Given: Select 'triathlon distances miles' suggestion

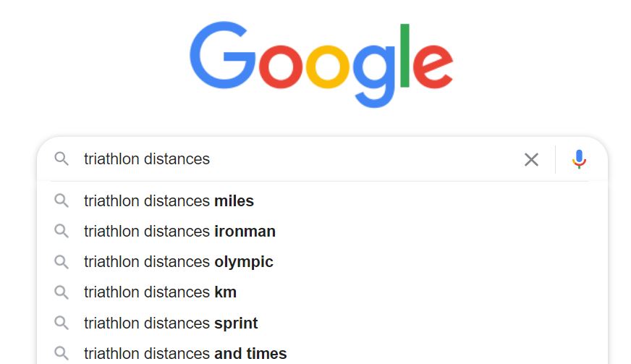Looking at the screenshot, I should pos(322,200).
